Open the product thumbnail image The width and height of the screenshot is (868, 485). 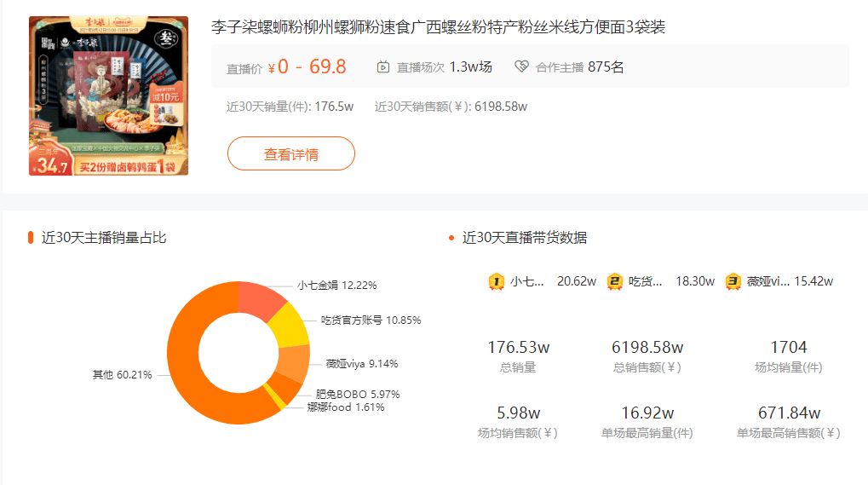(x=108, y=95)
